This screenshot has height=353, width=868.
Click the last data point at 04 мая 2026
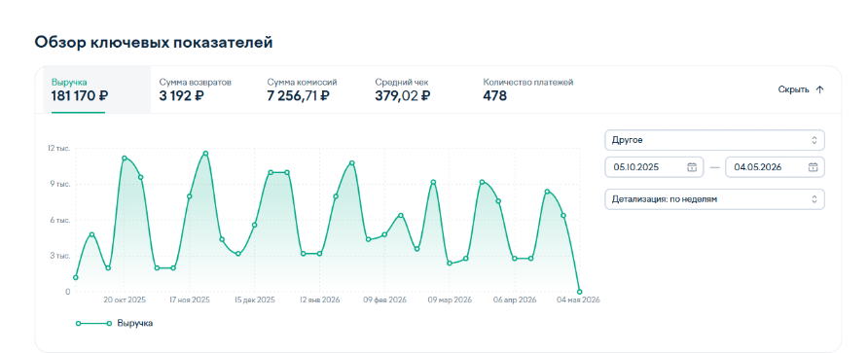580,292
